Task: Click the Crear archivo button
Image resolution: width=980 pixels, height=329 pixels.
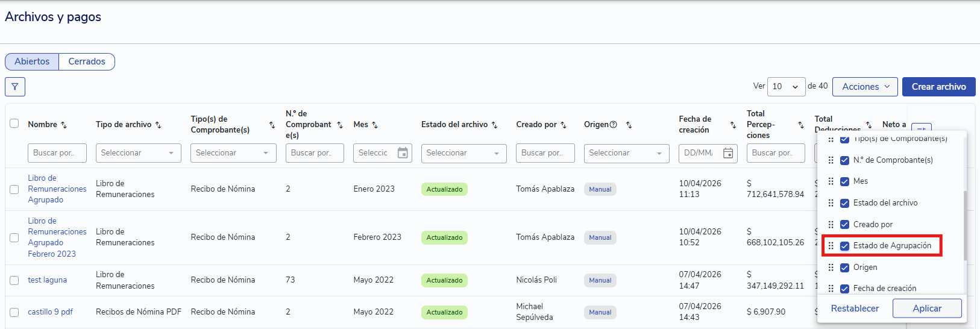Action: [x=938, y=87]
